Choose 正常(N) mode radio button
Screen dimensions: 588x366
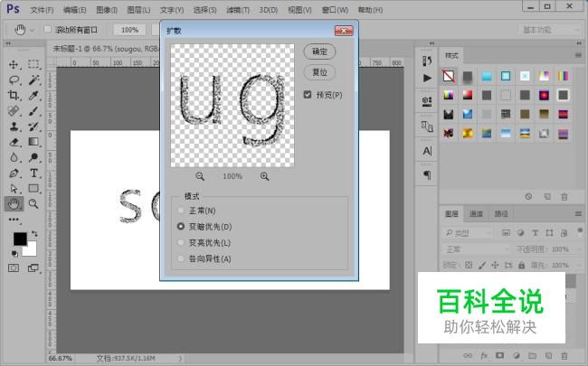pyautogui.click(x=181, y=211)
